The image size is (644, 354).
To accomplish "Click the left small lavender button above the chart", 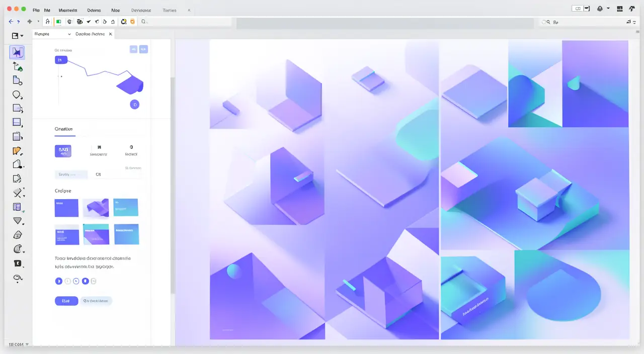I will click(133, 49).
